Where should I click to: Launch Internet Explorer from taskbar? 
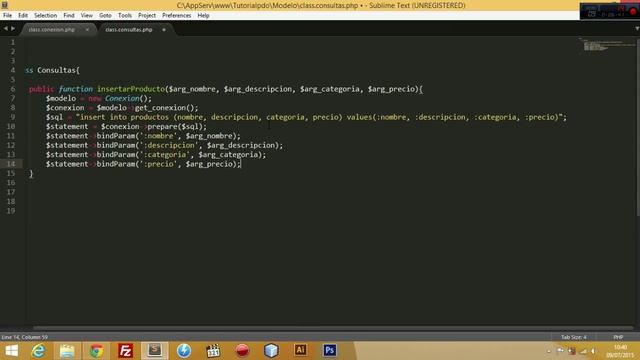click(38, 351)
